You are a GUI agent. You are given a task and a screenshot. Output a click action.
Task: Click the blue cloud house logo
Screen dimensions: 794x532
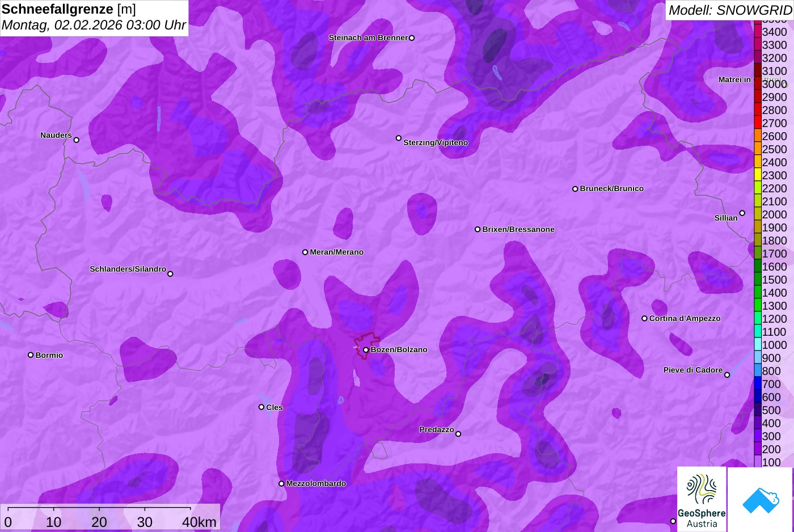[x=761, y=500]
